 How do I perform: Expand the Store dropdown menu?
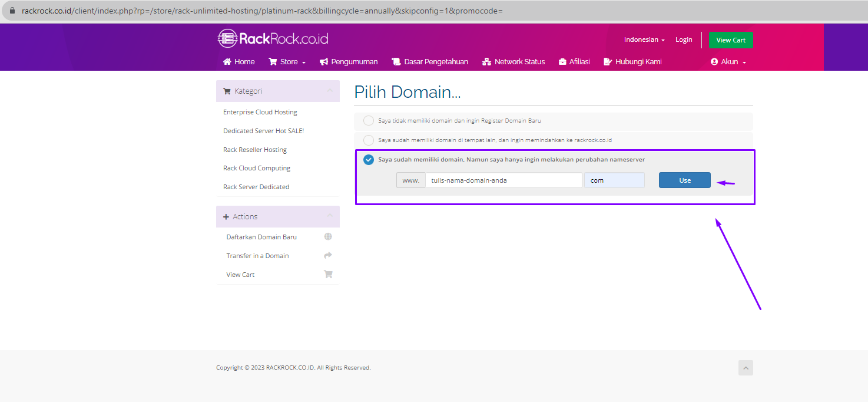[x=287, y=62]
